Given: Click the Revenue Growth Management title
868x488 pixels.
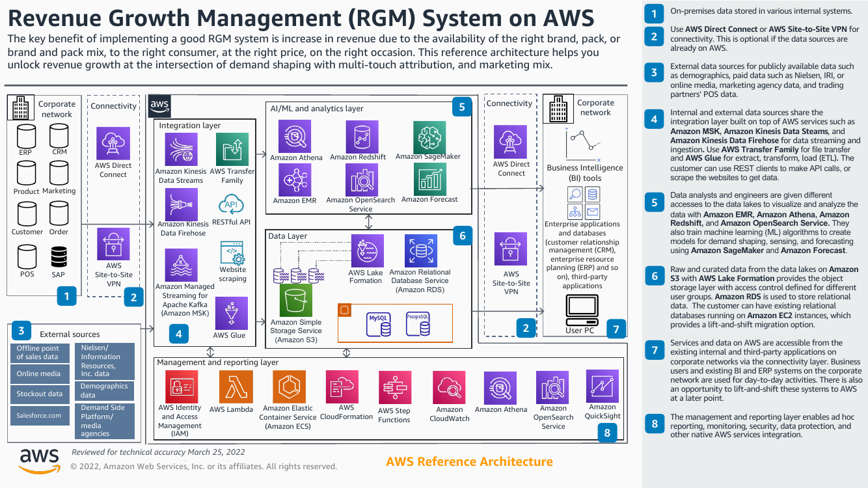Looking at the screenshot, I should pyautogui.click(x=301, y=17).
